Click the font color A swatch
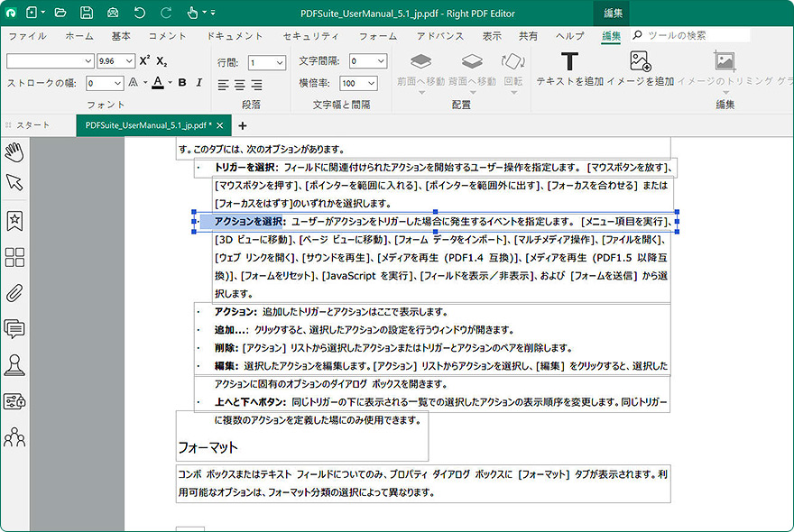Screen dimensions: 794x532 (158, 83)
